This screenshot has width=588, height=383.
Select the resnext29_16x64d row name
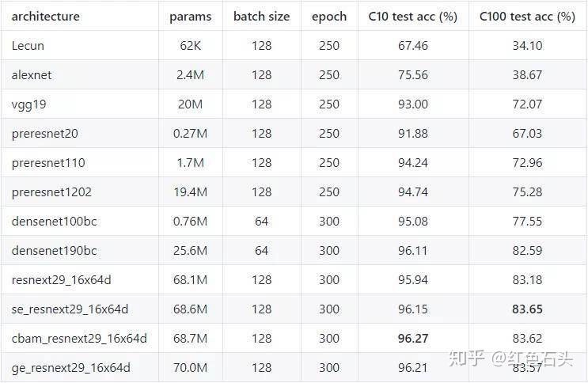[x=63, y=279]
